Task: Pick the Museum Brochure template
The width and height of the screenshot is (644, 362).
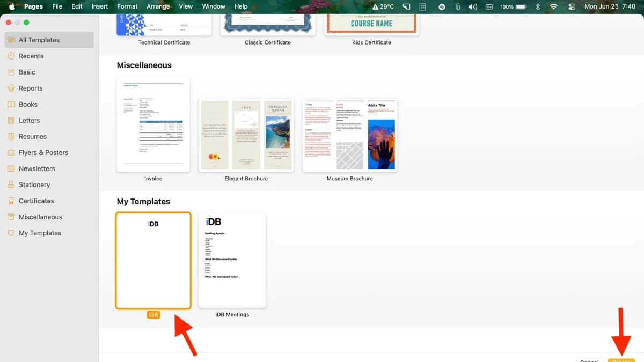Action: coord(350,135)
